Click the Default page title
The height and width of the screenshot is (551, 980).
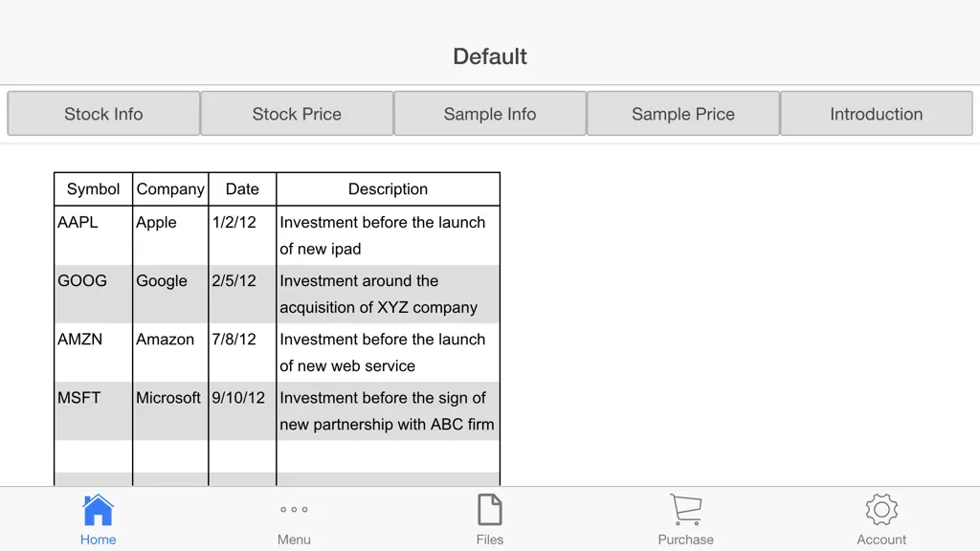tap(490, 56)
